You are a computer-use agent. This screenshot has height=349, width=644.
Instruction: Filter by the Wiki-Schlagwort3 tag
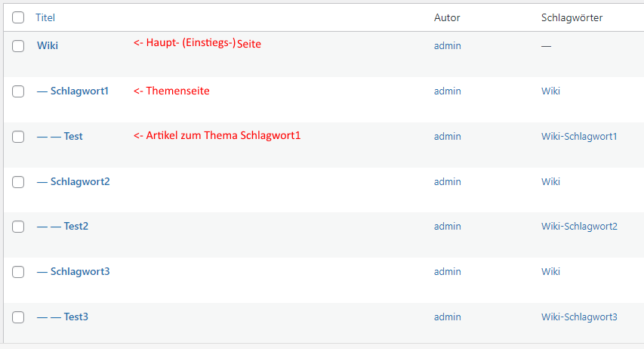pyautogui.click(x=579, y=317)
